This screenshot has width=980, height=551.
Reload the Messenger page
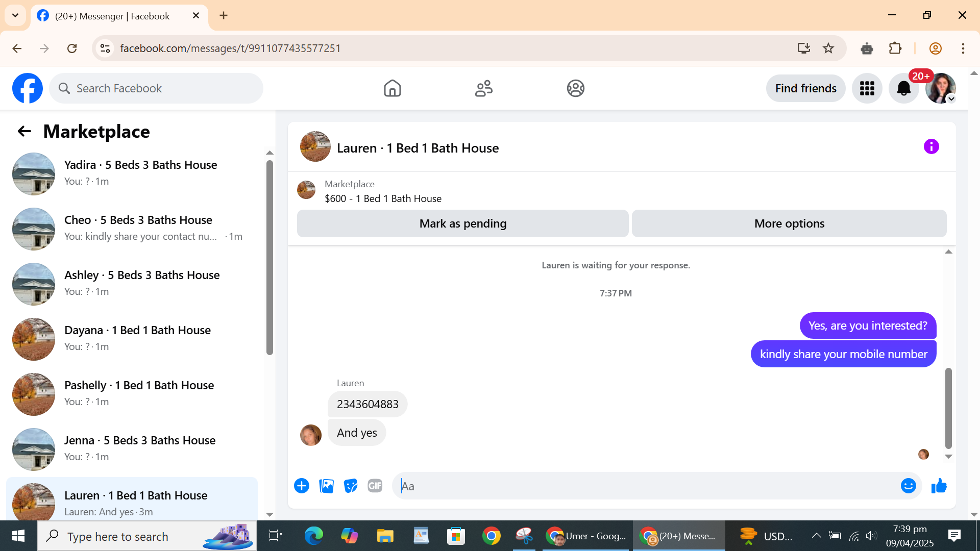click(72, 48)
